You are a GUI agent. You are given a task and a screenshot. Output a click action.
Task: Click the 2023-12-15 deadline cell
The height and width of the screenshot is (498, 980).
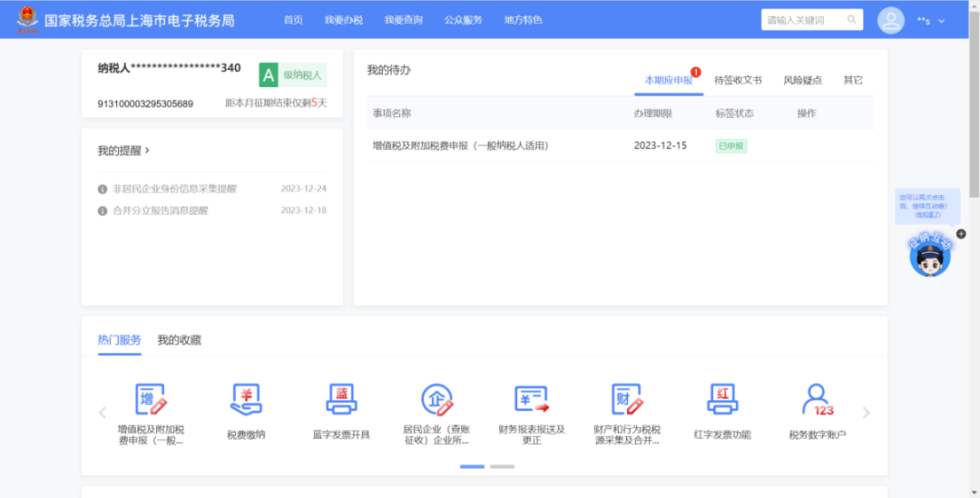pos(660,145)
